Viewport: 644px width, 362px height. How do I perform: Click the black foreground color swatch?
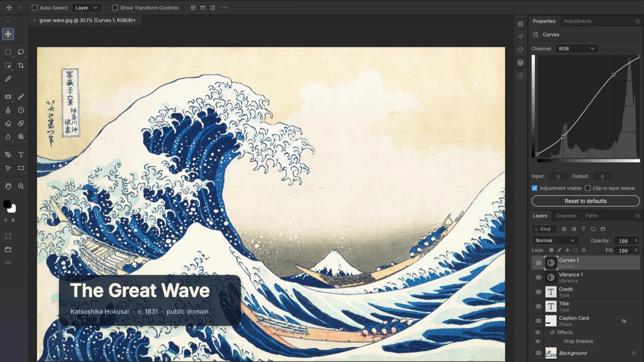click(x=7, y=204)
